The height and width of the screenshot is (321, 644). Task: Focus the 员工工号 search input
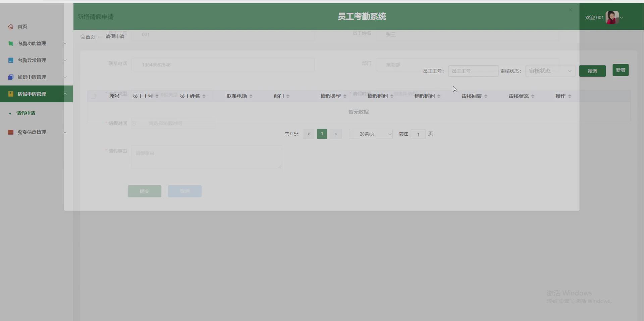tap(473, 71)
